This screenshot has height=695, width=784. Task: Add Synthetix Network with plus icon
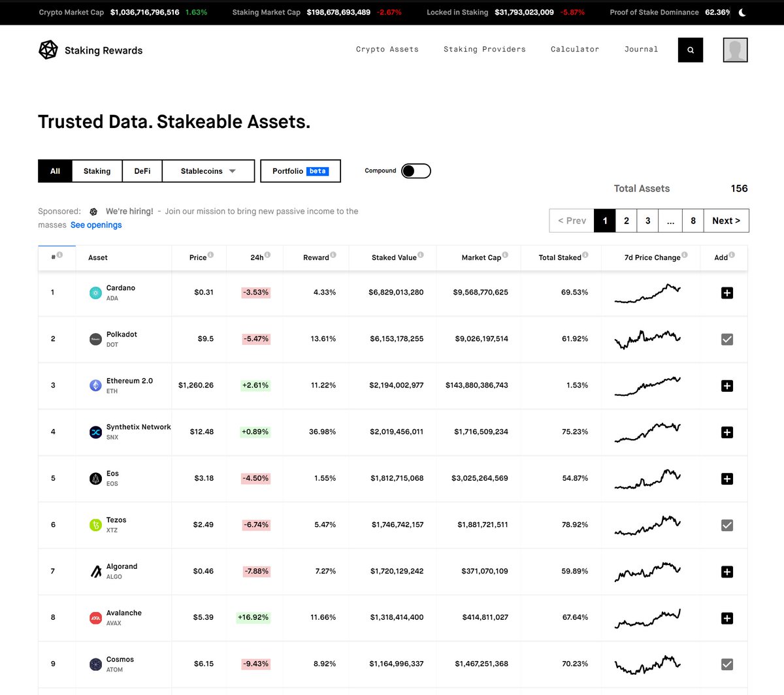[x=727, y=432]
